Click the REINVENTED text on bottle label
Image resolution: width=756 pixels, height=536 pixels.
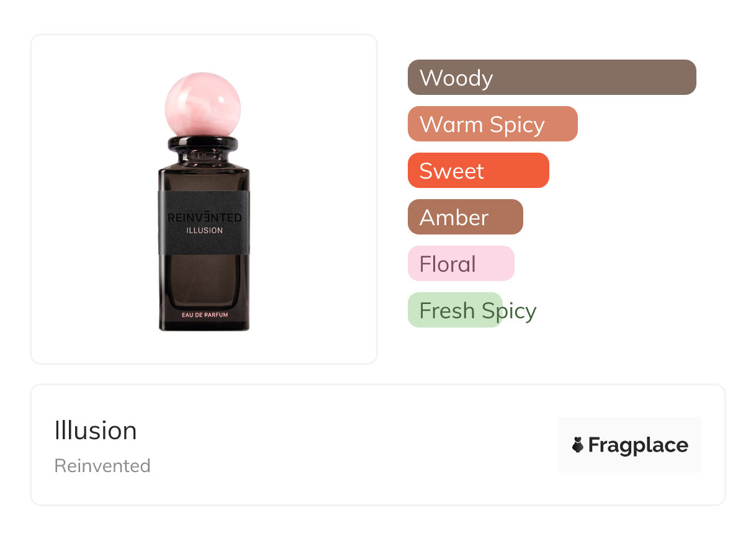pyautogui.click(x=204, y=218)
